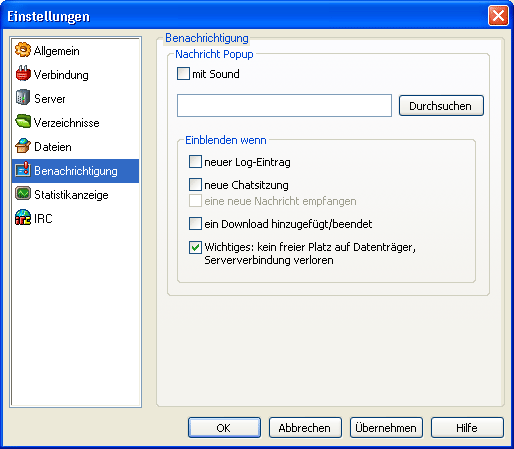Viewport: 514px width, 449px height.
Task: Select the IRC globe icon
Action: coord(23,218)
